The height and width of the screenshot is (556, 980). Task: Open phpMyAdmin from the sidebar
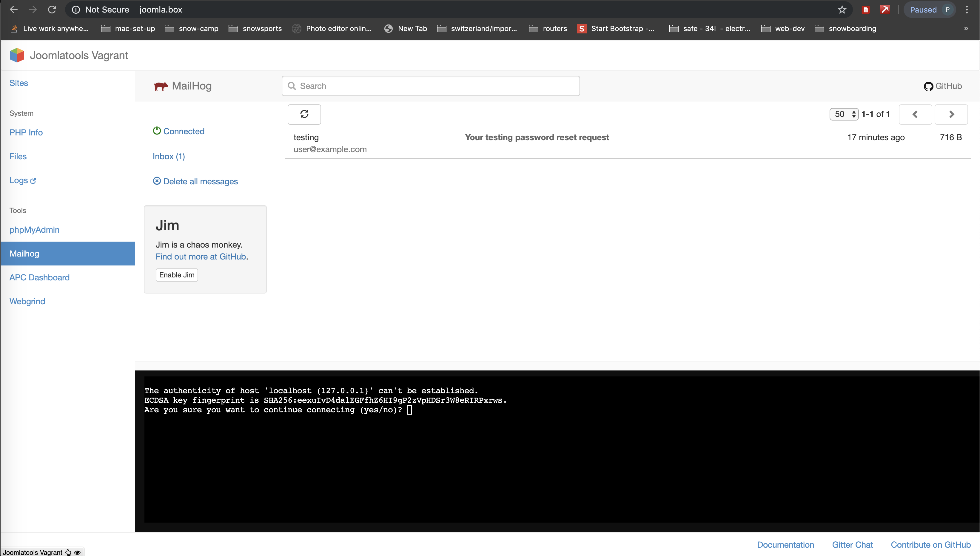[x=34, y=230]
